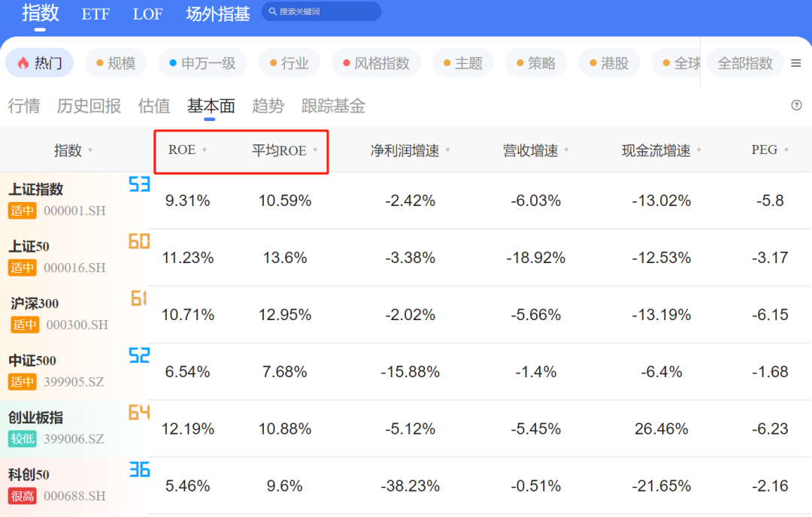
Task: Click code 399905.SZ under 中证500
Action: (x=74, y=382)
